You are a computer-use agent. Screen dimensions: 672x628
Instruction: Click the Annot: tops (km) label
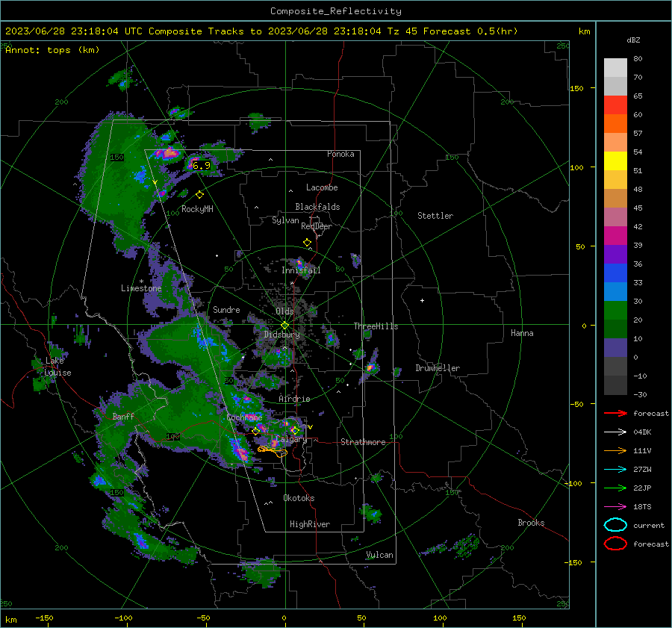pos(52,50)
